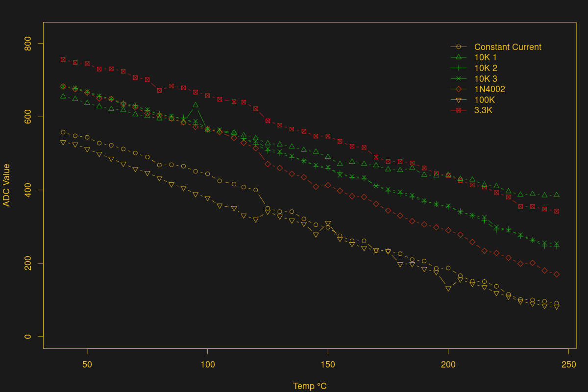
Task: Click the 3.3K crossed-square legend marker
Action: 459,110
